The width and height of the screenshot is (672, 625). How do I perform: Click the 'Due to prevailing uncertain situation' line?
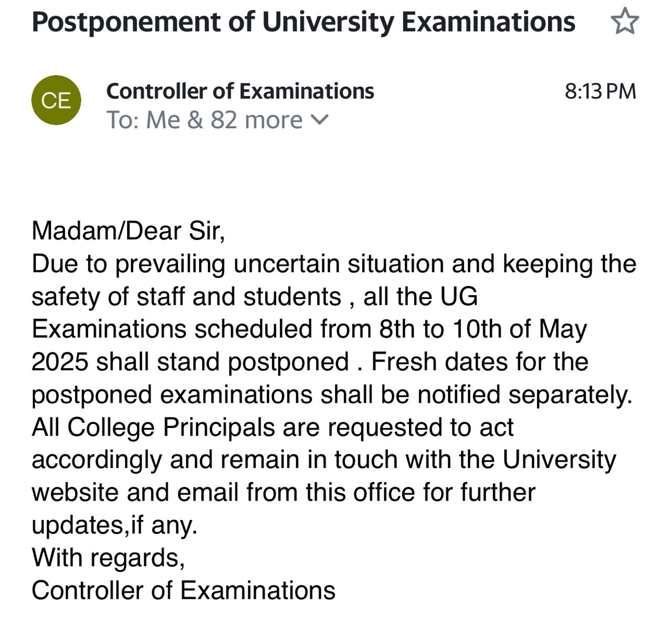tap(334, 264)
